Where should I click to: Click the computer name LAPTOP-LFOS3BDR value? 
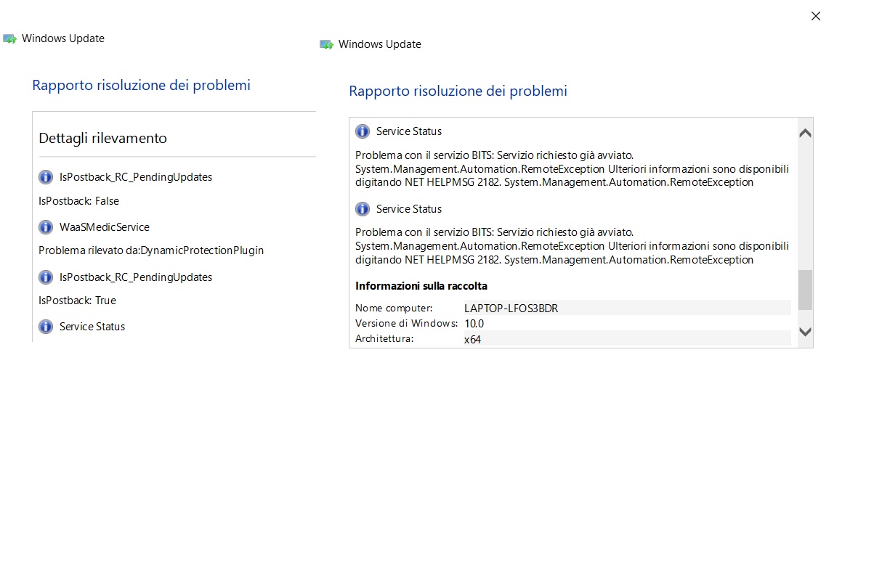511,308
